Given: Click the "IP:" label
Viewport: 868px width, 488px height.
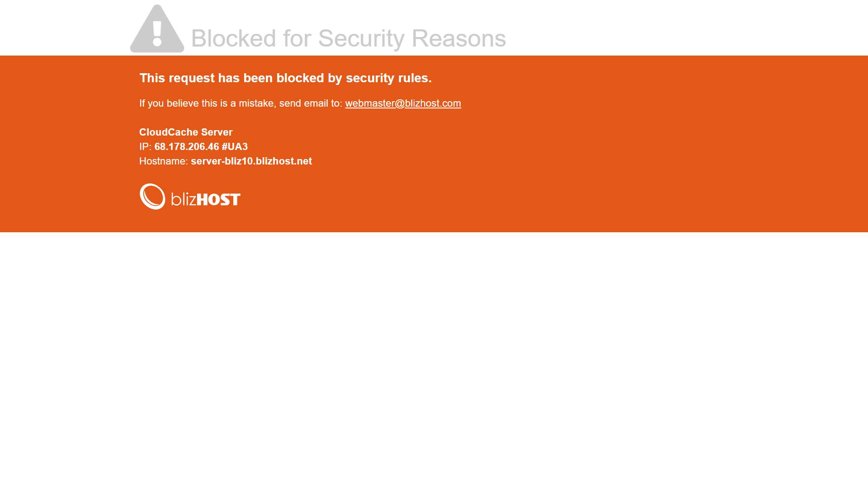Looking at the screenshot, I should coord(145,147).
